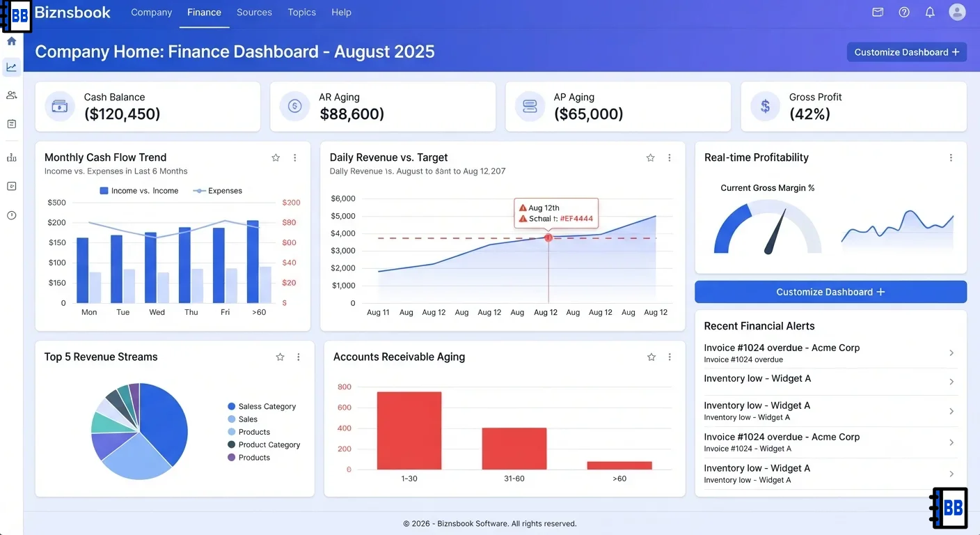Select the line chart analytics sidebar icon
Screen dimensions: 980x535
(x=11, y=68)
